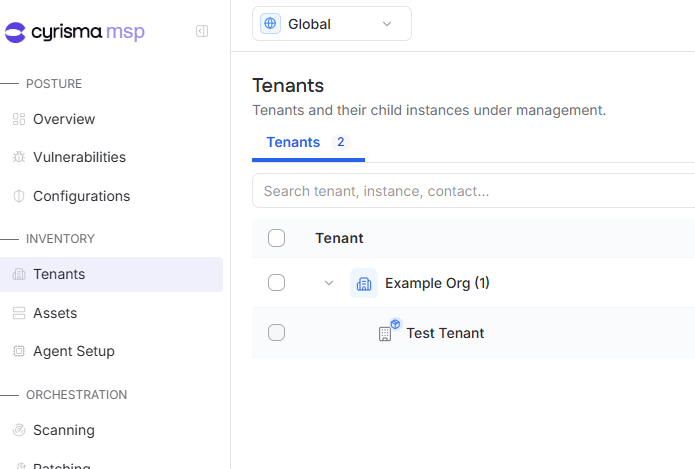Focus the Search tenant, instance, contact field
Viewport: 695px width, 469px height.
coord(473,191)
